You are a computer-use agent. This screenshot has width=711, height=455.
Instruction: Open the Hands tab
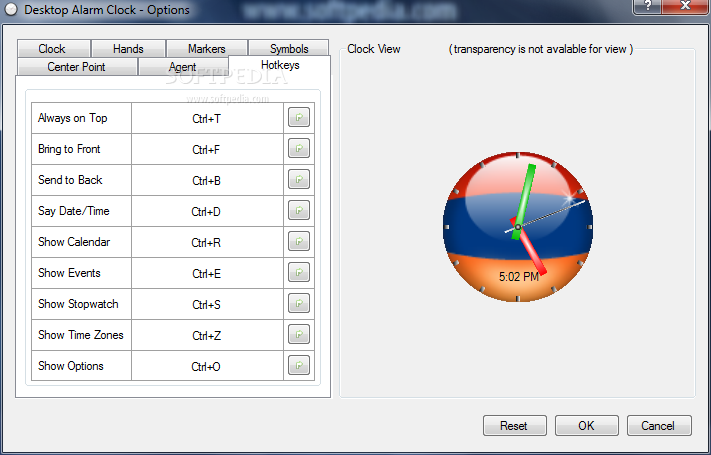128,49
